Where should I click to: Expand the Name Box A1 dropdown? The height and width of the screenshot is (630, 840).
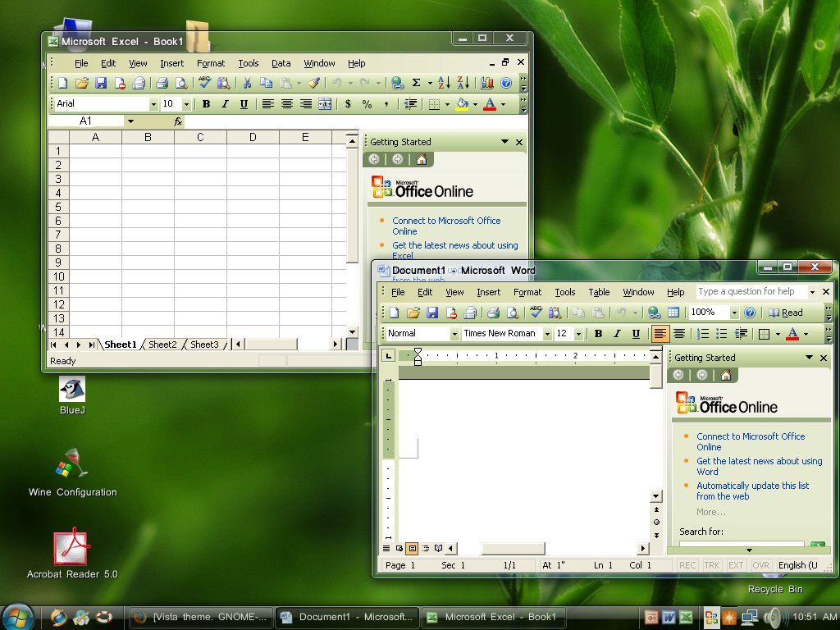click(x=130, y=121)
